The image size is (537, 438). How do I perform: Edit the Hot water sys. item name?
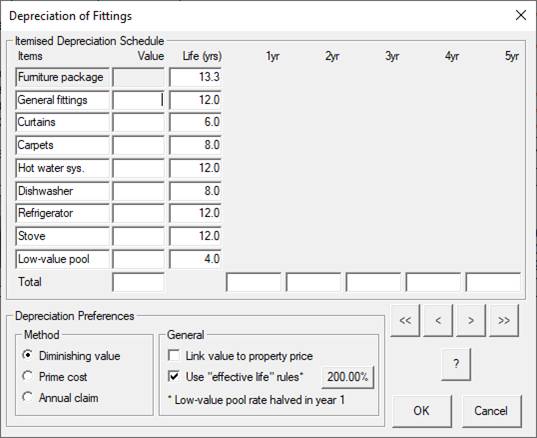pyautogui.click(x=62, y=168)
